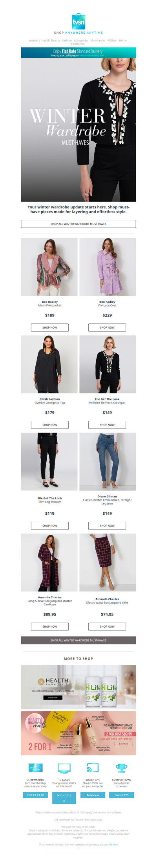This screenshot has width=157, height=868.
Task: Click the Be Rewarded membership card icon
Action: [36, 768]
